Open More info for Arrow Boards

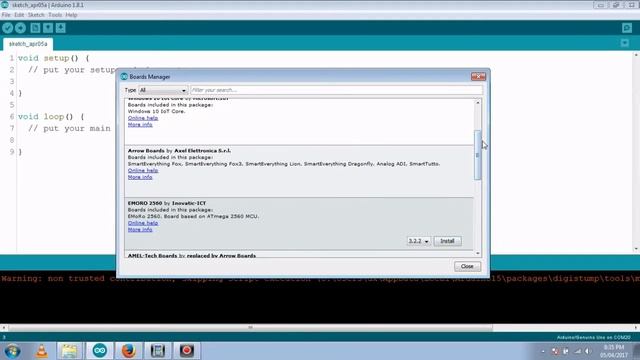[x=140, y=177]
